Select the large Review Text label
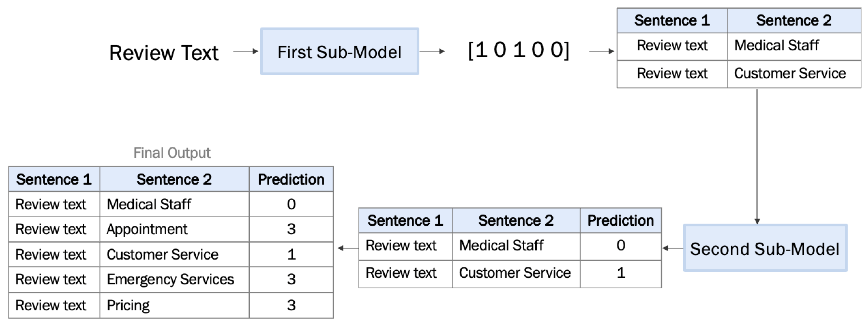 (x=164, y=53)
